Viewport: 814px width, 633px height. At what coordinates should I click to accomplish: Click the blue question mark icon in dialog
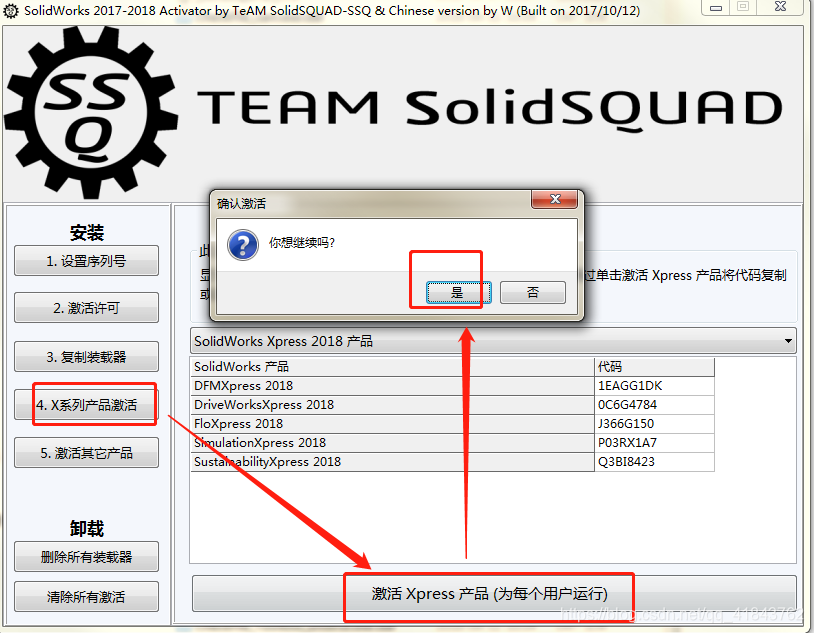242,245
